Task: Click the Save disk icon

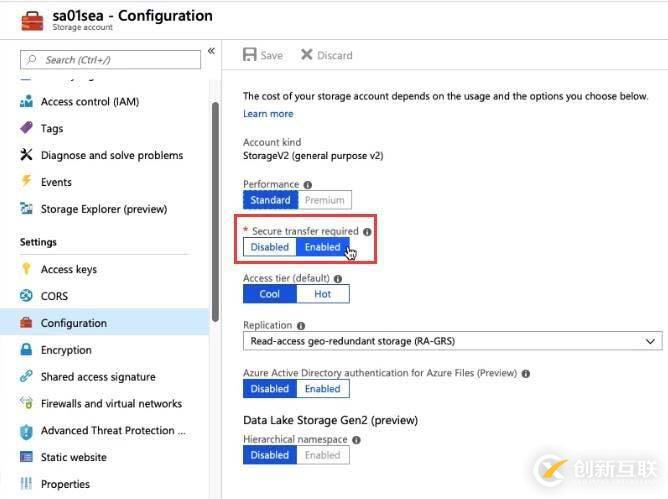Action: point(250,55)
